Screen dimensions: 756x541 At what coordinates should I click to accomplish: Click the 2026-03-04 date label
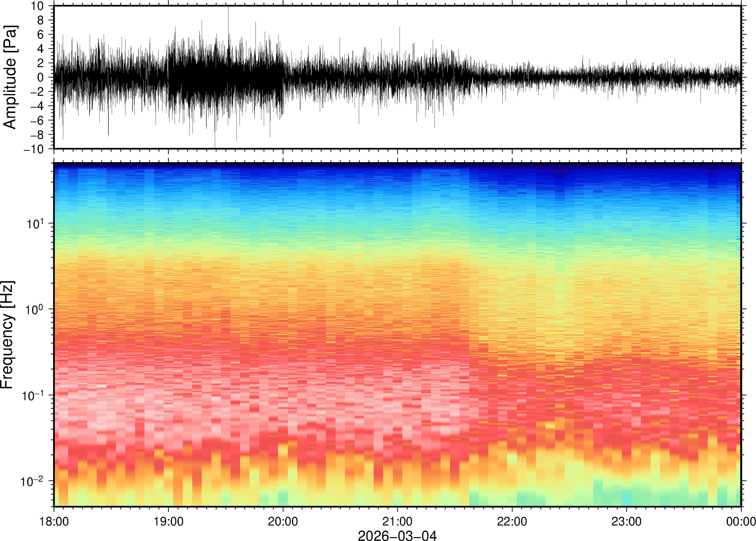tap(397, 535)
